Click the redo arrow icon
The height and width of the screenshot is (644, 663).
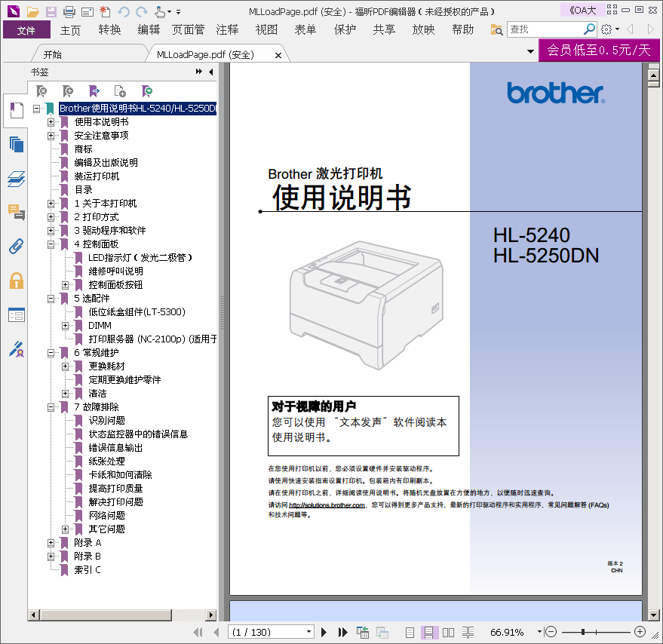(142, 12)
